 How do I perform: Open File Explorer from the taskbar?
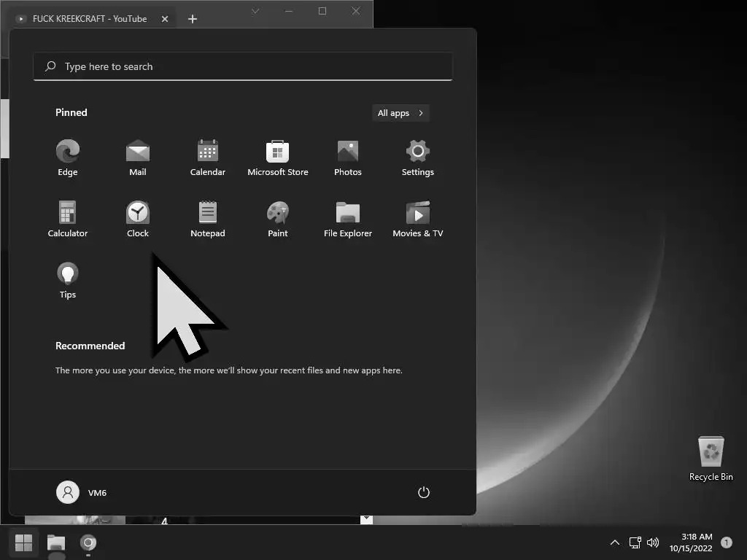pos(56,542)
